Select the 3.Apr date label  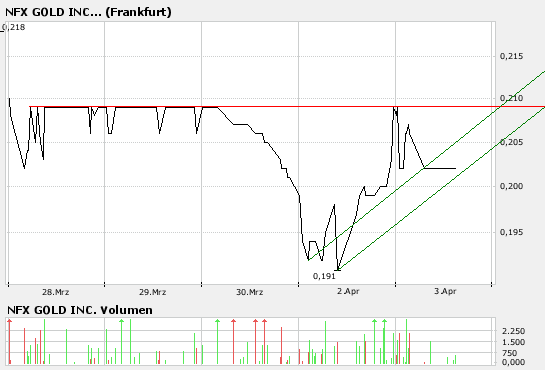[445, 291]
